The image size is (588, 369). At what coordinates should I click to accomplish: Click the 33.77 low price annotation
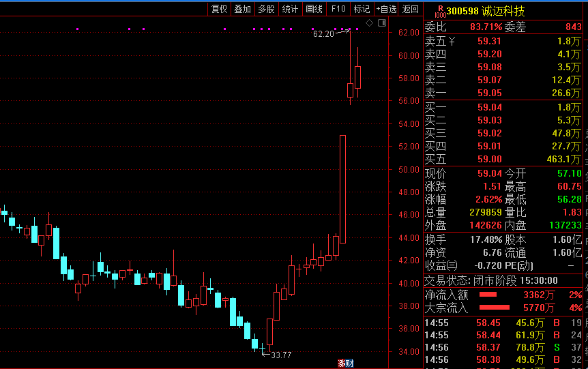coord(281,355)
